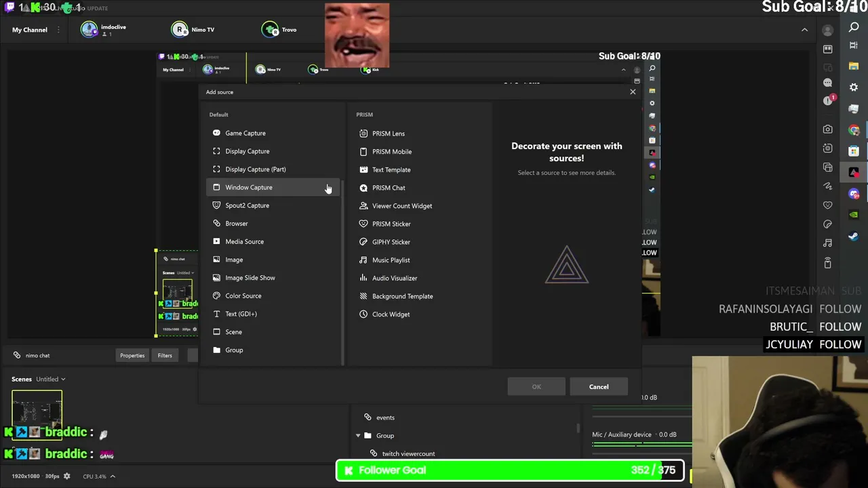Select Trovo channel
The image size is (868, 488).
pyautogui.click(x=280, y=29)
